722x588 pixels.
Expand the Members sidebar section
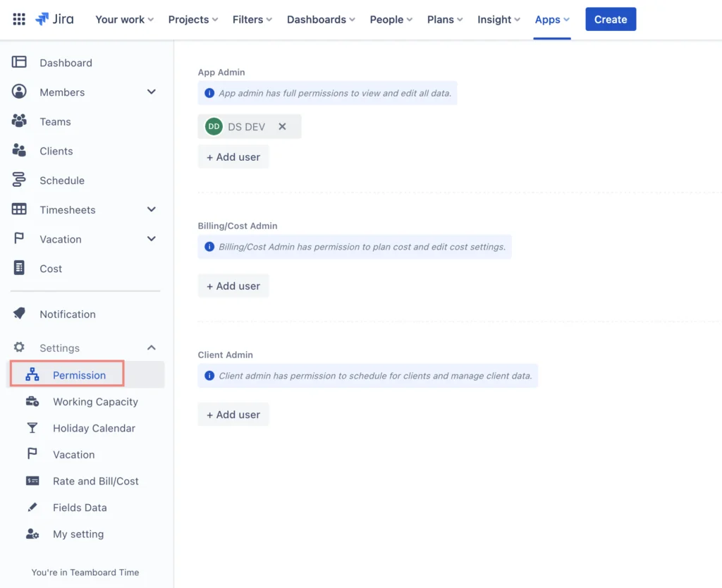(x=152, y=92)
